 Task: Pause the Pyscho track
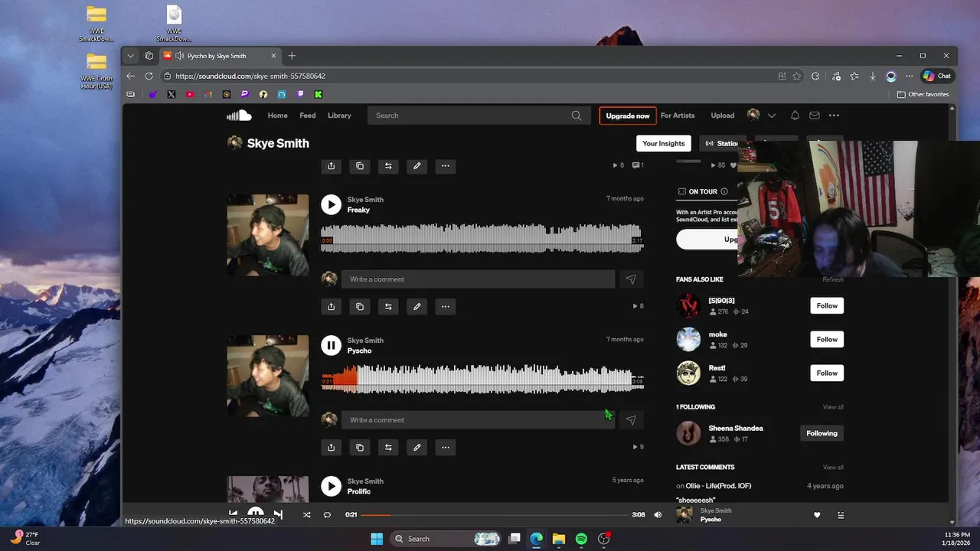pos(331,345)
